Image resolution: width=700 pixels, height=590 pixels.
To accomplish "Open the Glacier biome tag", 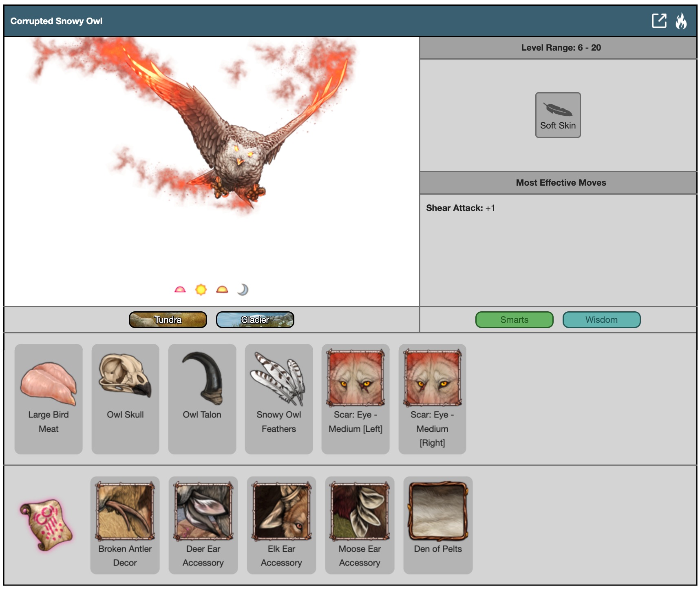I will point(255,320).
